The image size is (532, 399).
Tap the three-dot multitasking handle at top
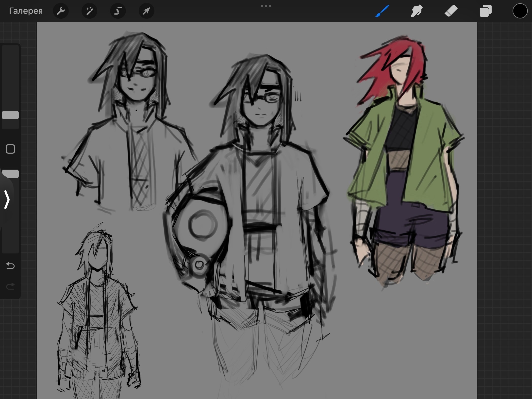(266, 6)
